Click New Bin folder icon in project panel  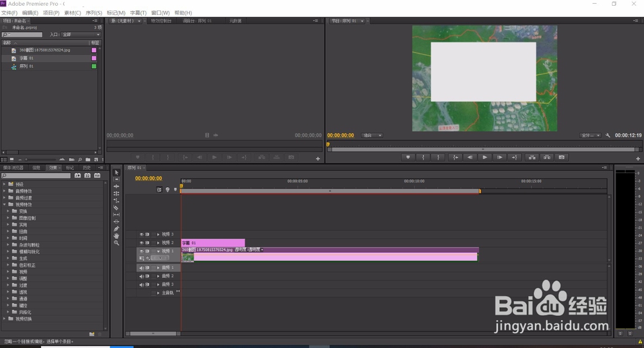coord(88,160)
